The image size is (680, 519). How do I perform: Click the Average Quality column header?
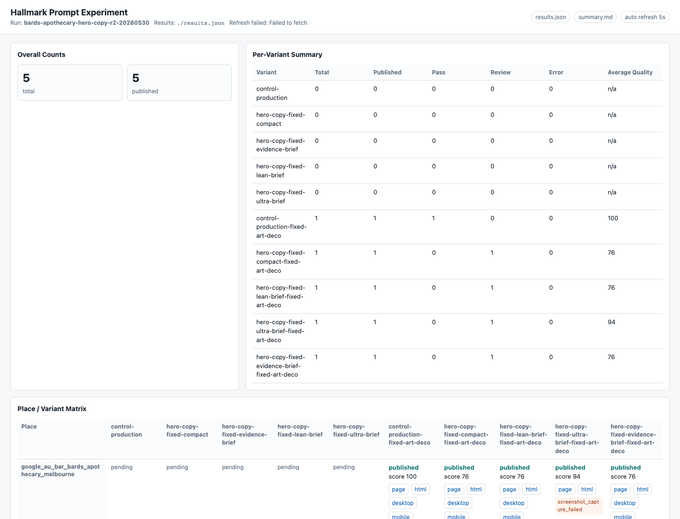pos(630,72)
